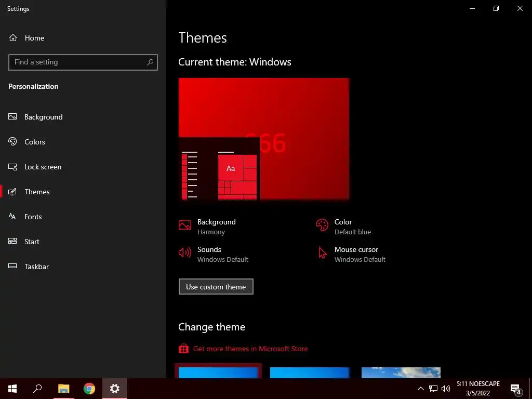This screenshot has width=532, height=399.
Task: Click the Start tiles icon in sidebar
Action: pyautogui.click(x=12, y=241)
